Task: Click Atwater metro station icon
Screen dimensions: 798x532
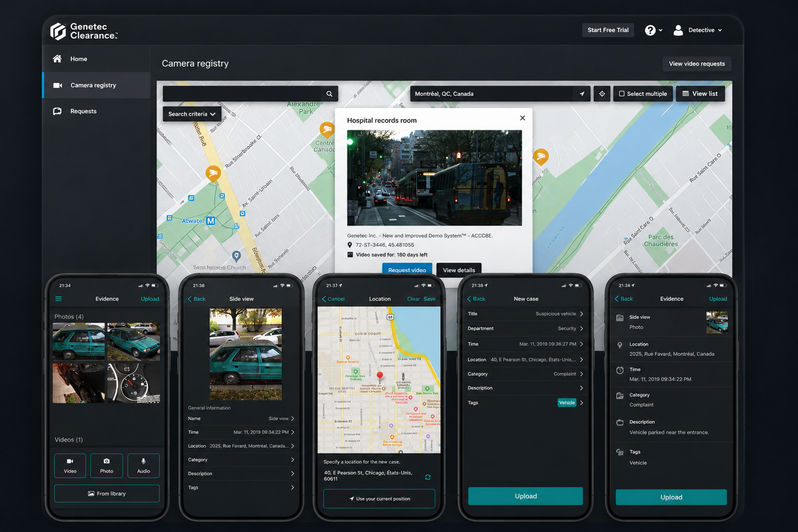Action: (211, 221)
